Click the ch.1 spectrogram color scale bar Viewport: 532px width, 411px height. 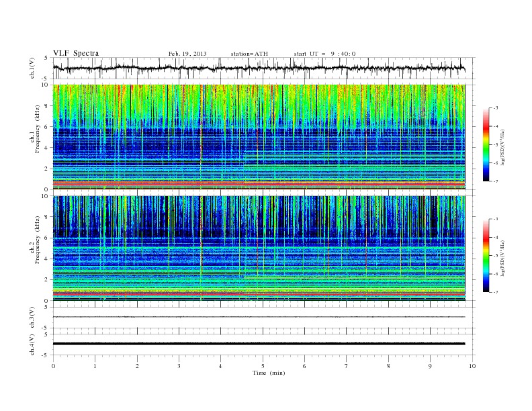[486, 144]
